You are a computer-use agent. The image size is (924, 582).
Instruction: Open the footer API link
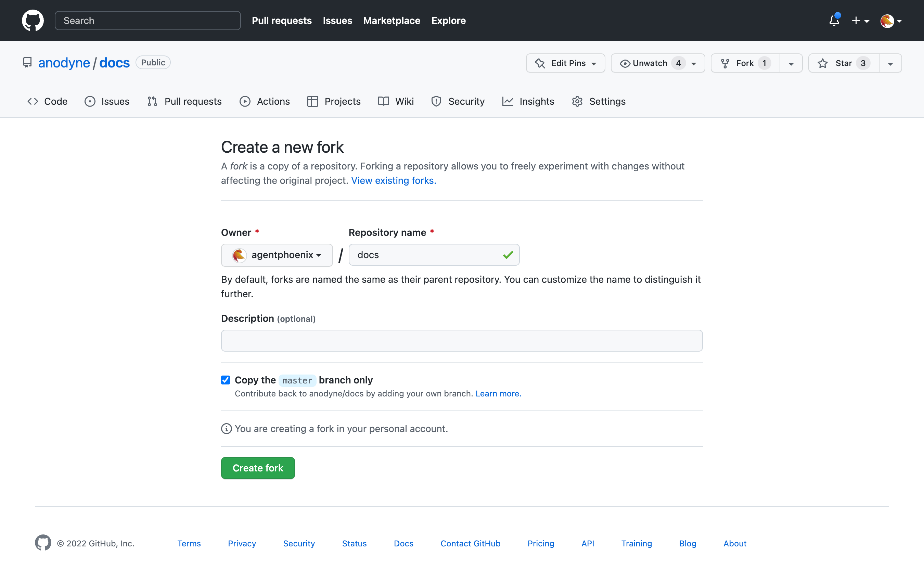(588, 543)
